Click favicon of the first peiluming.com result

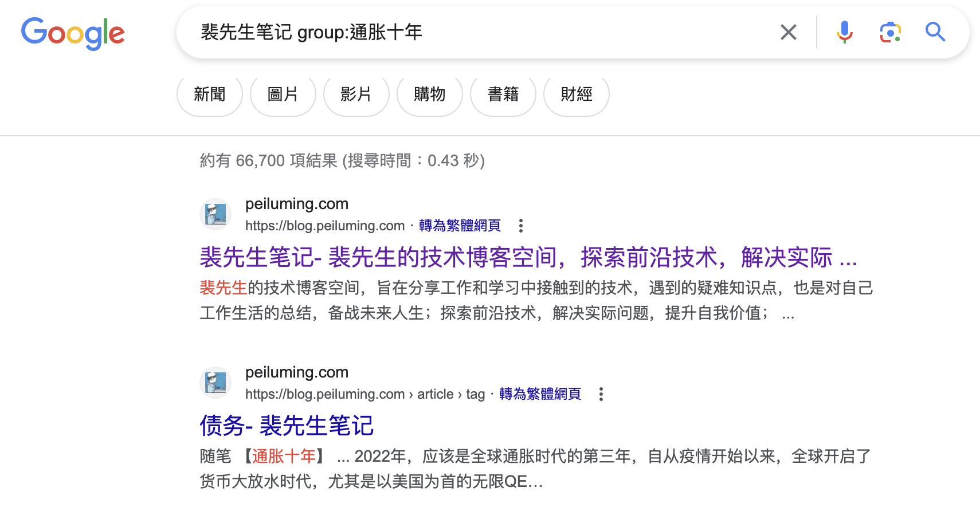(215, 214)
